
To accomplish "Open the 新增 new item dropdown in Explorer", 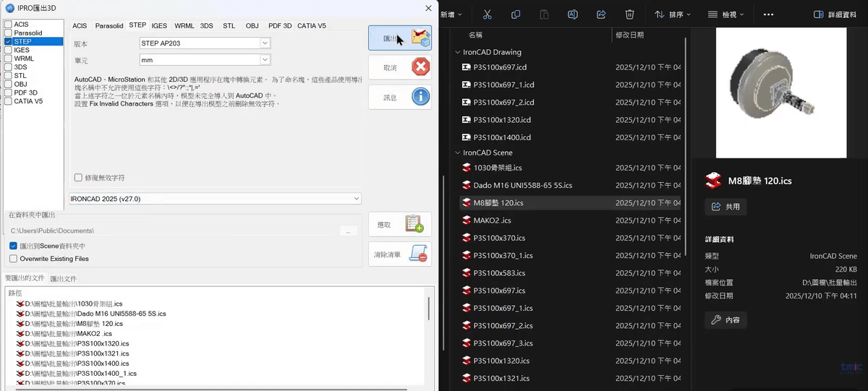I will [x=451, y=14].
